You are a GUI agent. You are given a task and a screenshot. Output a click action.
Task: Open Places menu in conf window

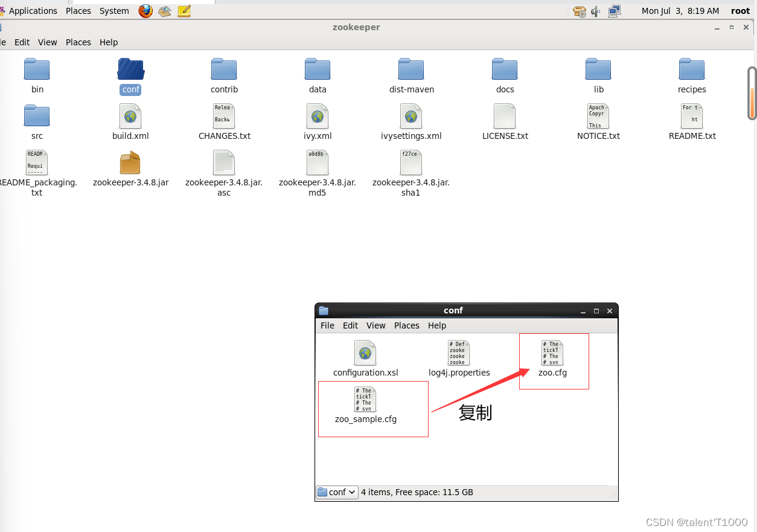407,325
